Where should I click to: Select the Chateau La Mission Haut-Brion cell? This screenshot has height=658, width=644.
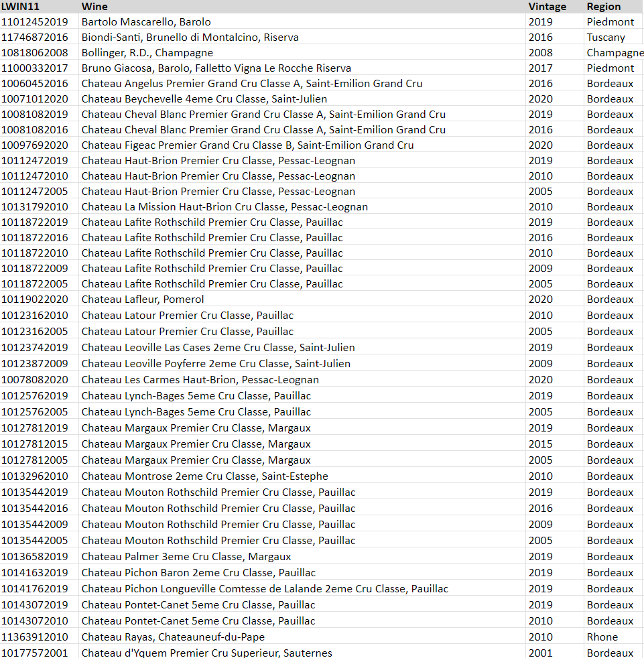pyautogui.click(x=224, y=207)
